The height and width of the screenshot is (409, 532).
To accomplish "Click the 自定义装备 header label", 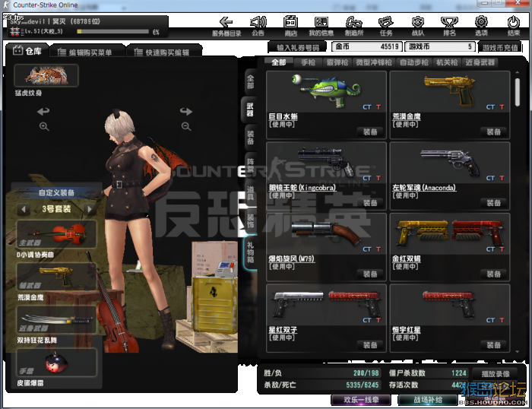I will tap(56, 193).
